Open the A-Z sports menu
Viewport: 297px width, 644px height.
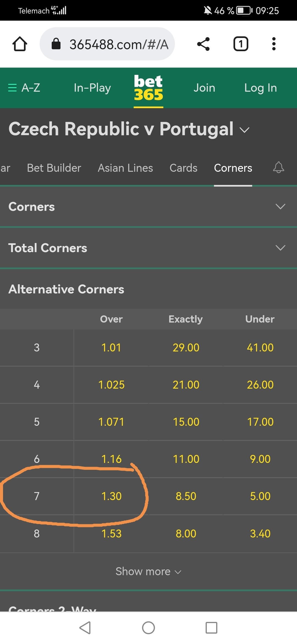24,88
